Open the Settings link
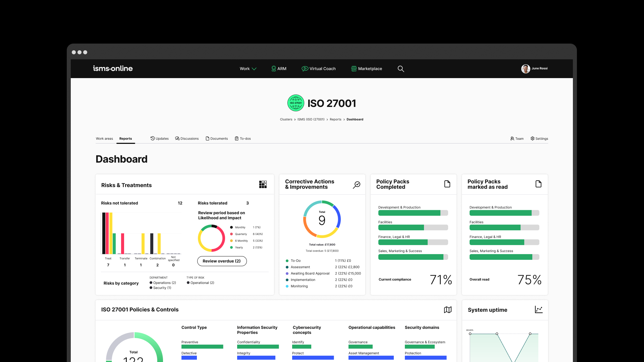The width and height of the screenshot is (644, 362). point(539,138)
